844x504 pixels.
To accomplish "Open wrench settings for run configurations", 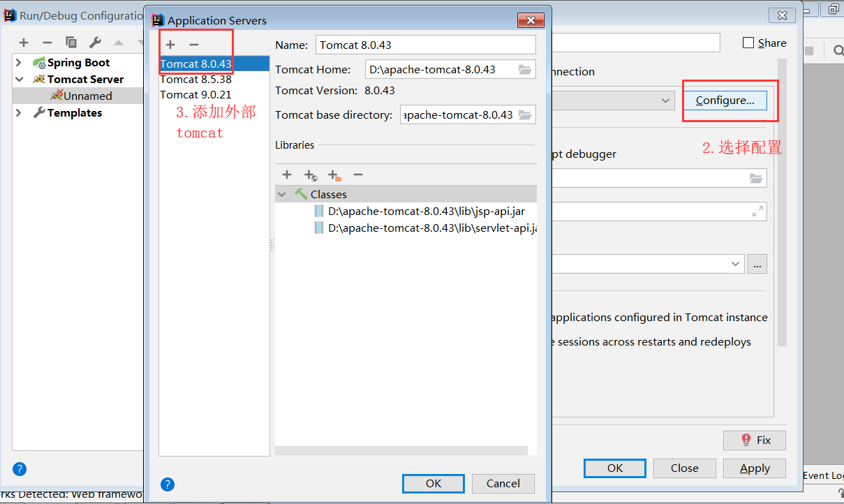I will coord(96,43).
